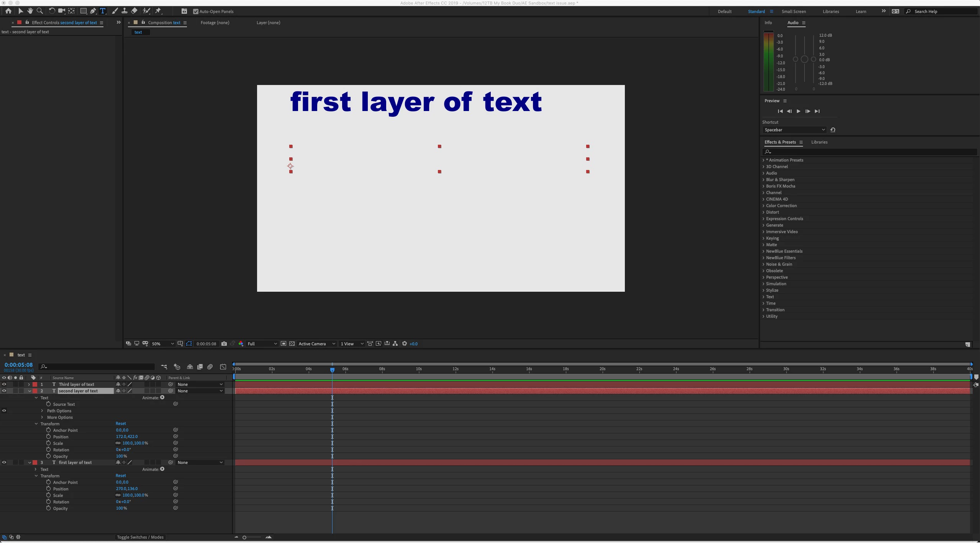Expand the Color Correction effects category
Screen dimensions: 980x549
(764, 206)
